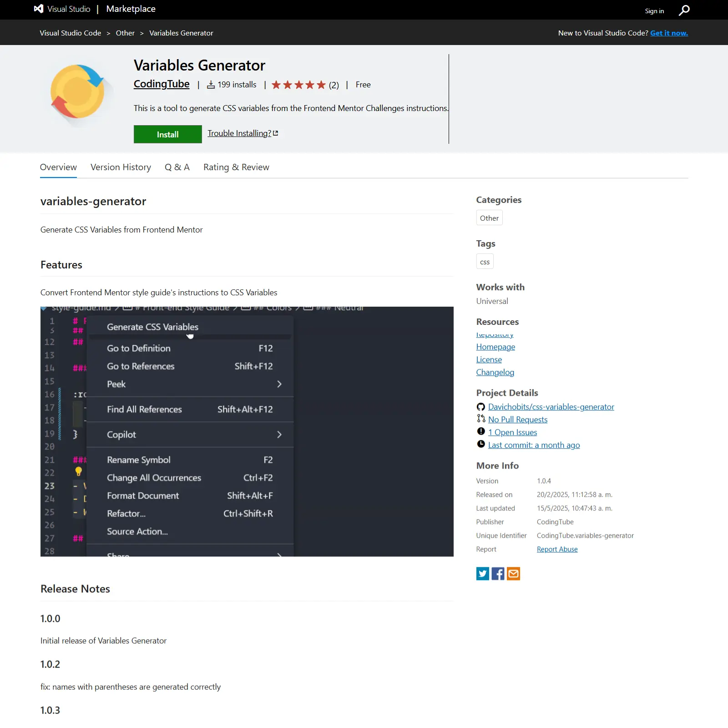
Task: Click the Other category chip
Action: click(x=489, y=217)
